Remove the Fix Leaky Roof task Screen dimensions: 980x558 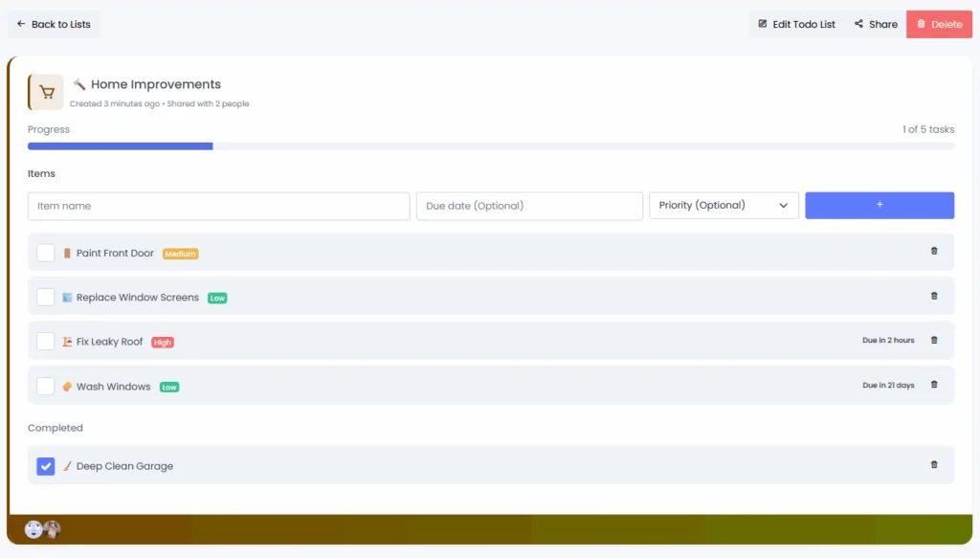[934, 340]
